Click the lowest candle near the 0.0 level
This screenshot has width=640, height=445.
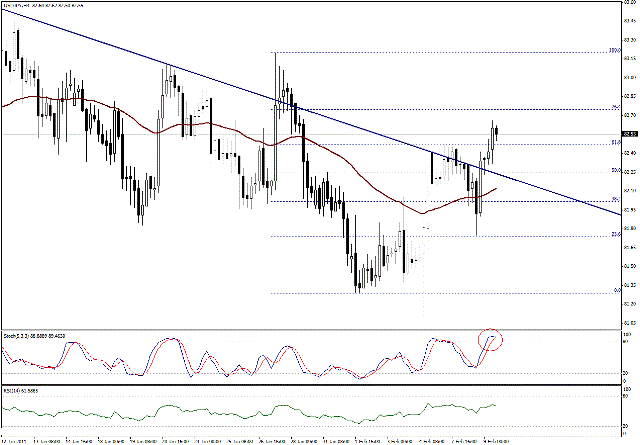358,284
